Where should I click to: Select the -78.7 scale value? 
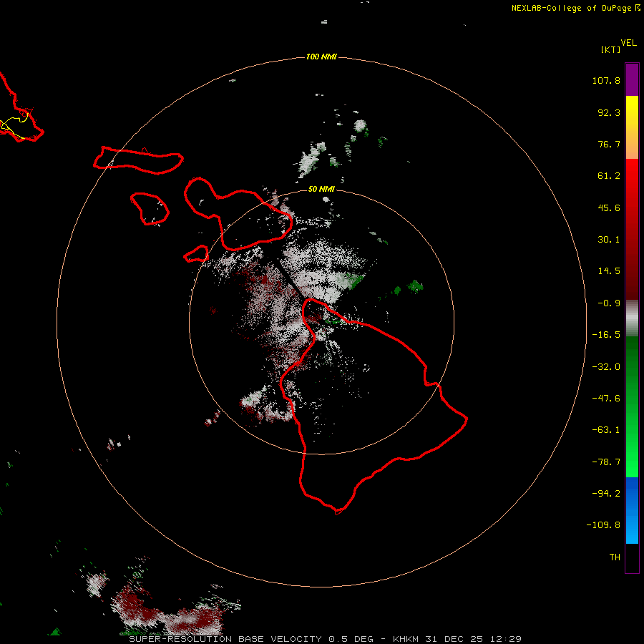[606, 462]
